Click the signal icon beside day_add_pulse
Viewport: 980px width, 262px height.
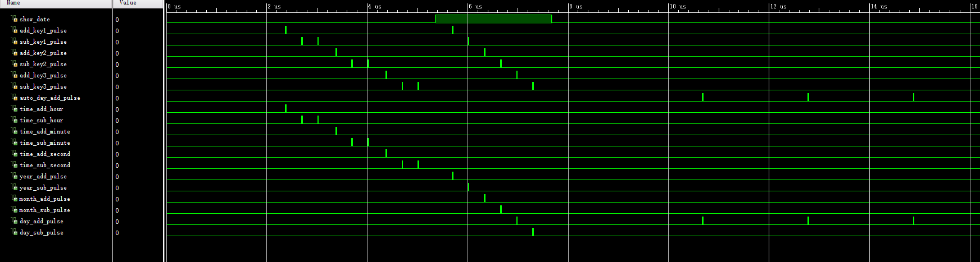[14, 221]
